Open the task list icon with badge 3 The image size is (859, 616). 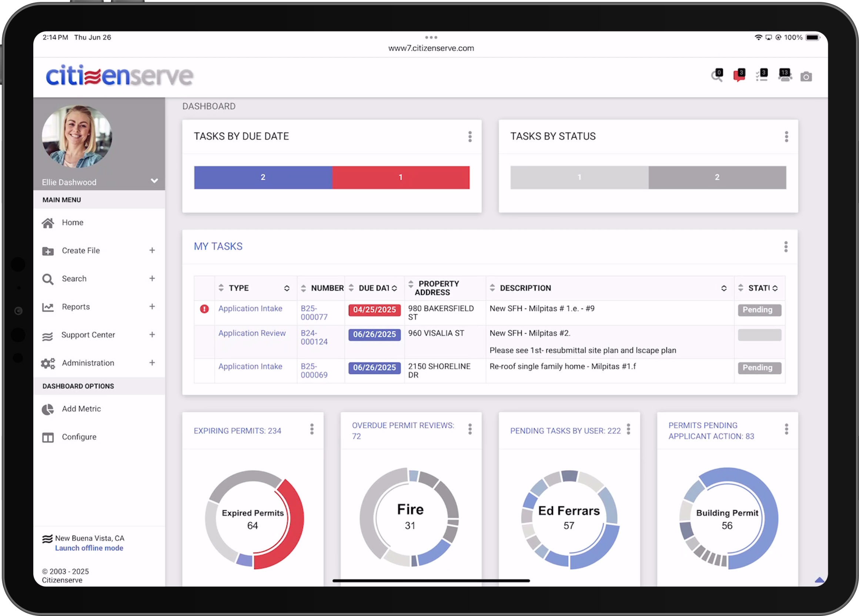pos(761,76)
